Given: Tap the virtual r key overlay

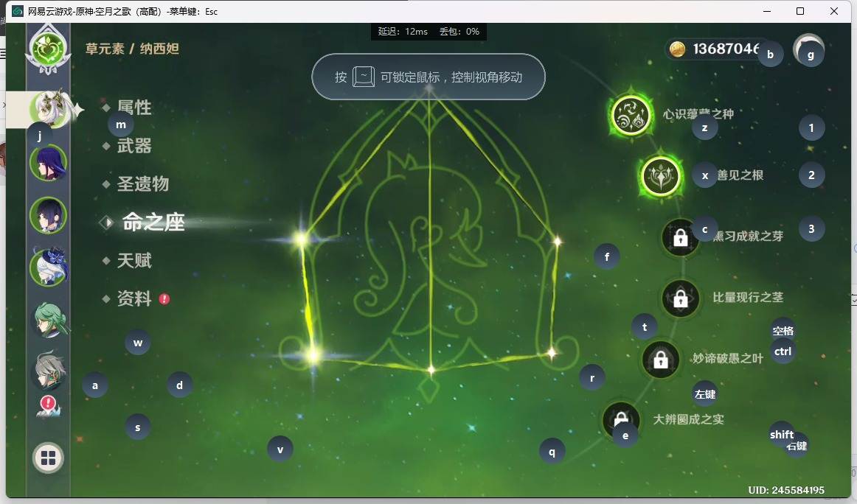Looking at the screenshot, I should coord(592,377).
